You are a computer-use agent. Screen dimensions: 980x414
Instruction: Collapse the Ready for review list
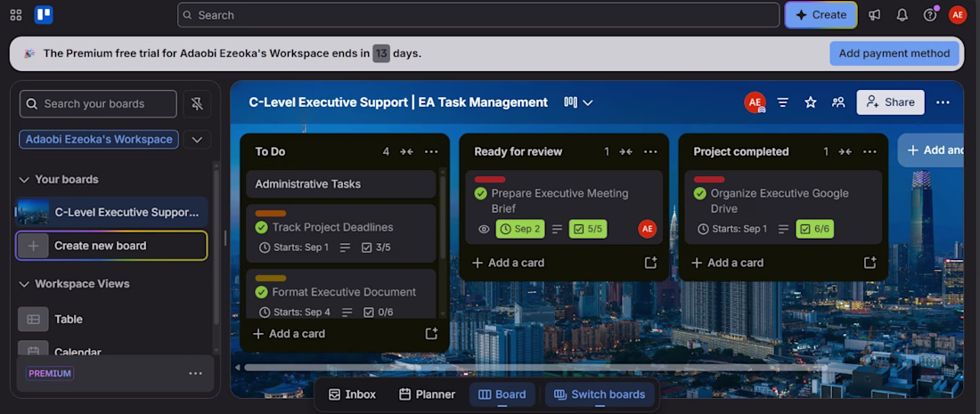(x=626, y=151)
